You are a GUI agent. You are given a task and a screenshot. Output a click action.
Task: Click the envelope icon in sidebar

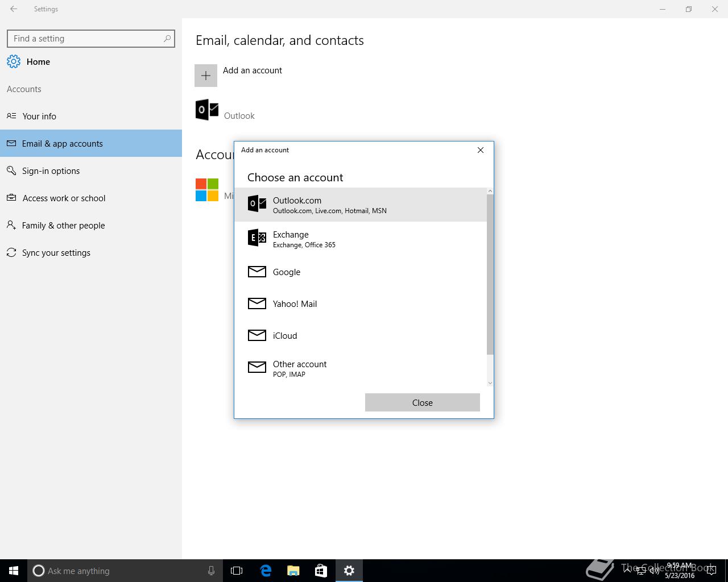pos(11,143)
